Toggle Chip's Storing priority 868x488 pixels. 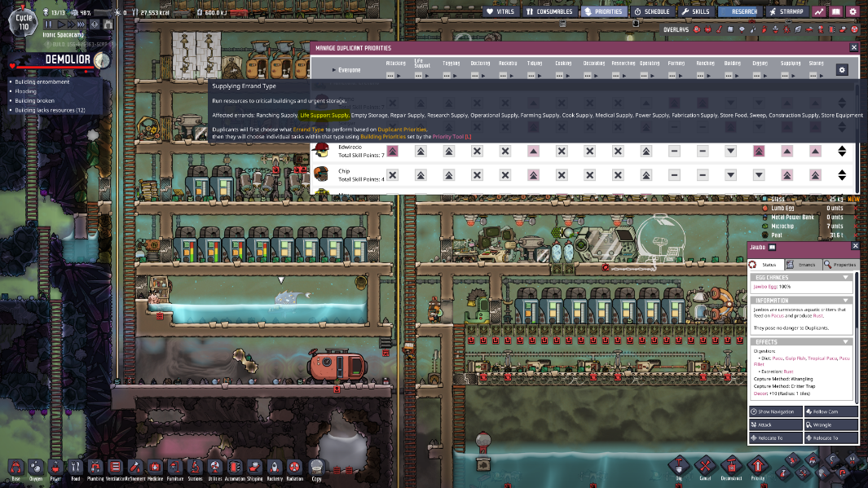pos(815,175)
